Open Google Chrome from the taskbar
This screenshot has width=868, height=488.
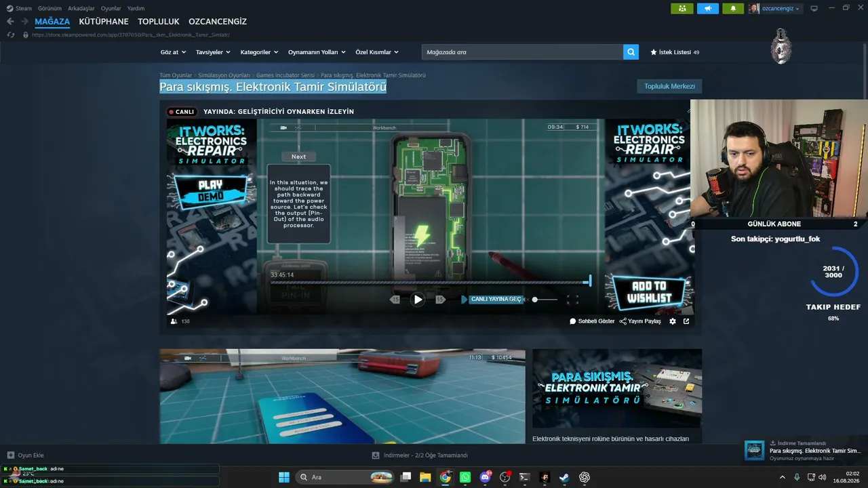pyautogui.click(x=445, y=477)
